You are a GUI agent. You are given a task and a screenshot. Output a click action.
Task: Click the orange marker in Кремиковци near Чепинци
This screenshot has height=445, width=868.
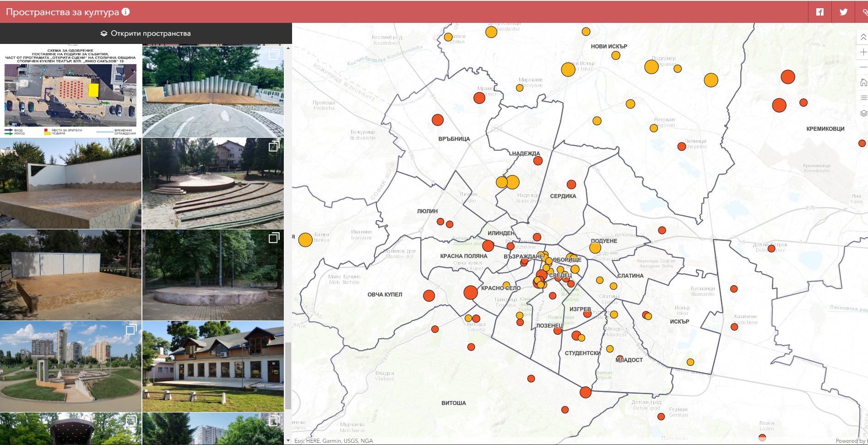[x=682, y=147]
